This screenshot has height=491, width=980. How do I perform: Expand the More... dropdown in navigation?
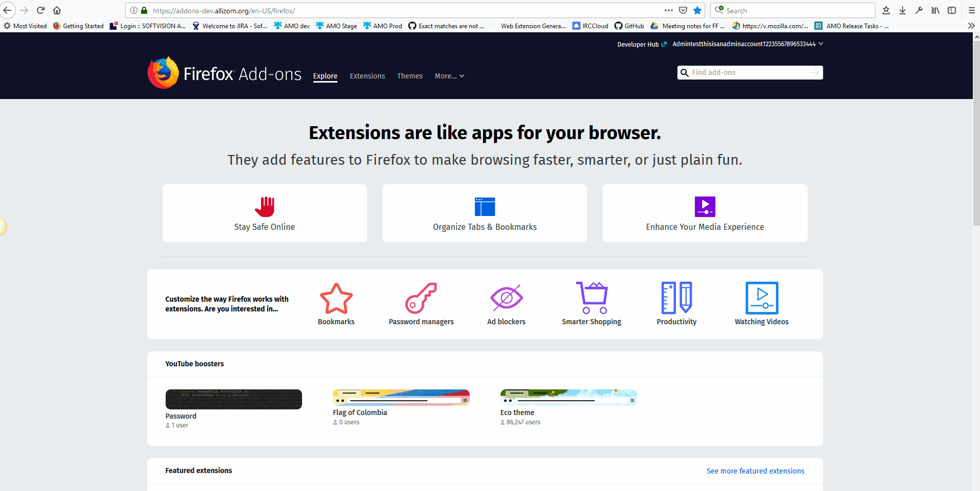coord(449,76)
